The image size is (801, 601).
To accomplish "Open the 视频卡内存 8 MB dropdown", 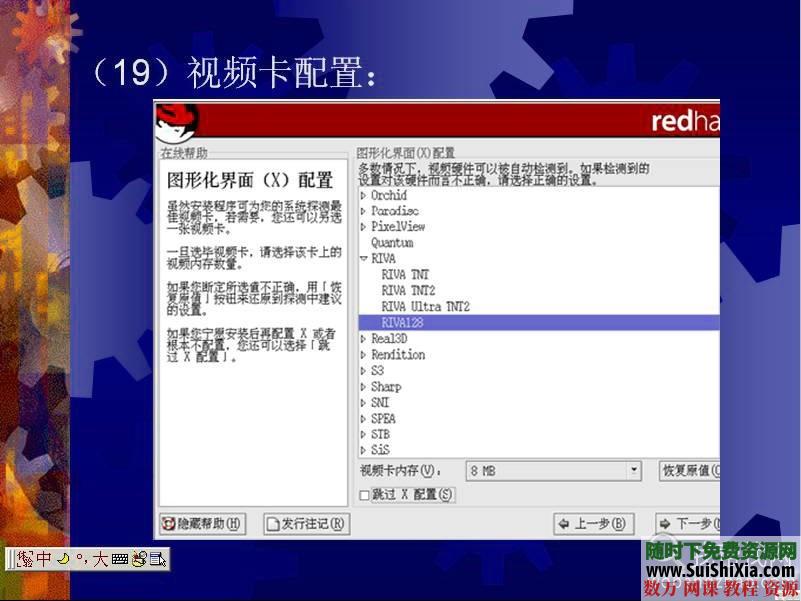I will pyautogui.click(x=633, y=471).
